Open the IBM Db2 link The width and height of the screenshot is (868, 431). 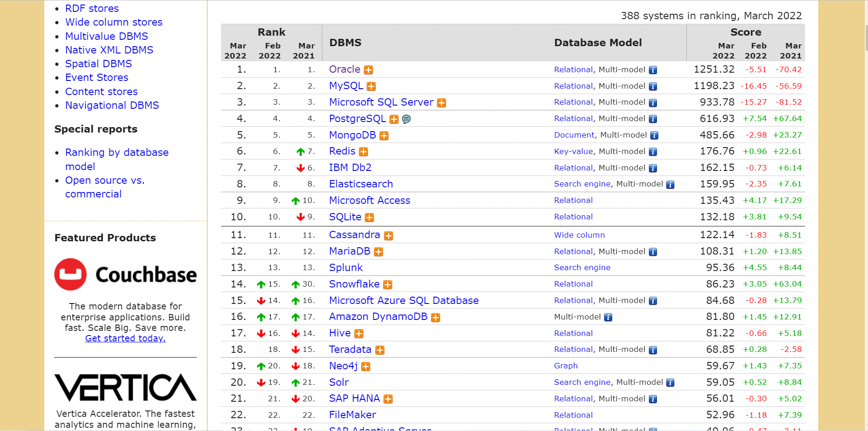tap(350, 167)
